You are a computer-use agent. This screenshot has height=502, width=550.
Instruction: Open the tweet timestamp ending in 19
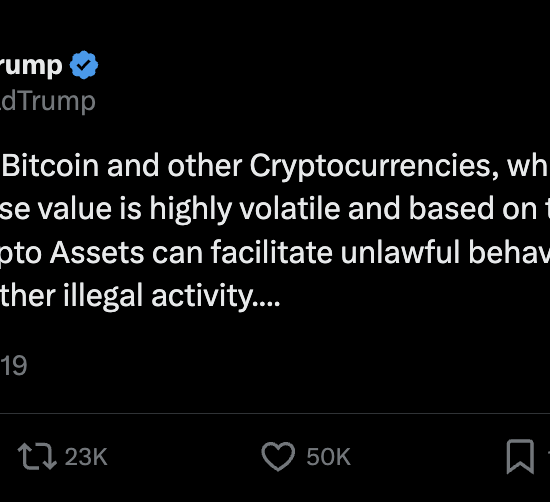13,366
